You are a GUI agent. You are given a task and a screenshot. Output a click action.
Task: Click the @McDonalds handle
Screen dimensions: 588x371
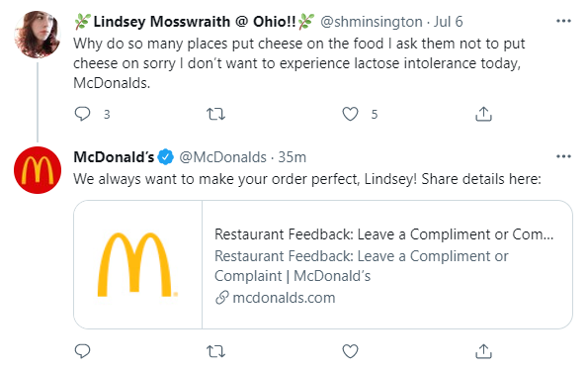pyautogui.click(x=222, y=157)
